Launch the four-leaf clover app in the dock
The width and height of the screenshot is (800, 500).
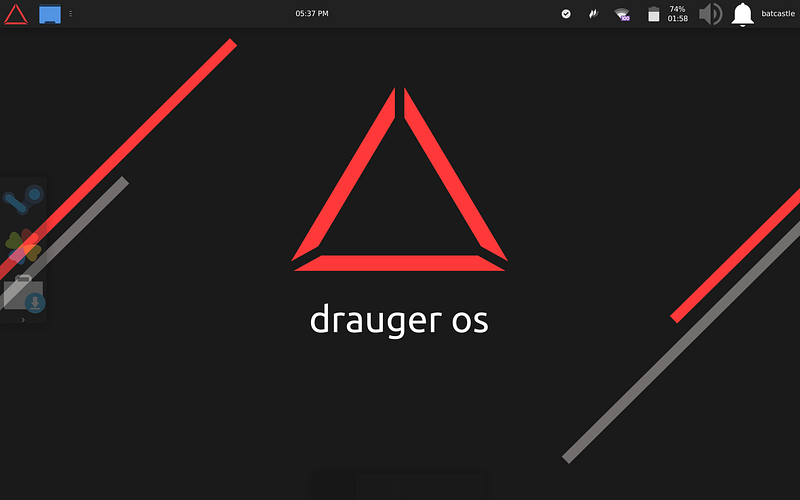tap(23, 247)
